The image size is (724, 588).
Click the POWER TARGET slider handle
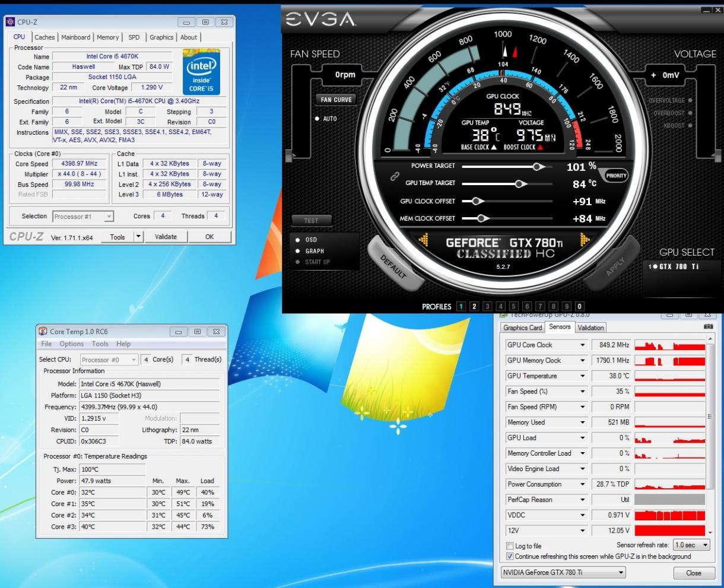pos(538,167)
